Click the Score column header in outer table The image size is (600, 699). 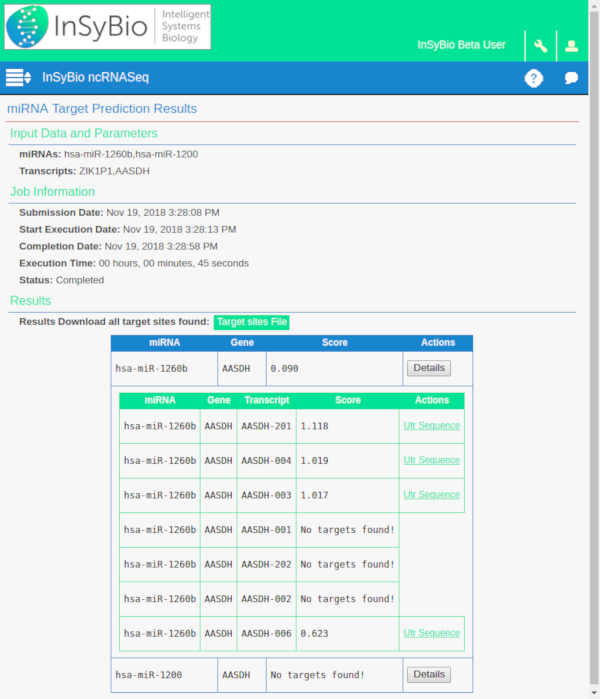coord(334,343)
